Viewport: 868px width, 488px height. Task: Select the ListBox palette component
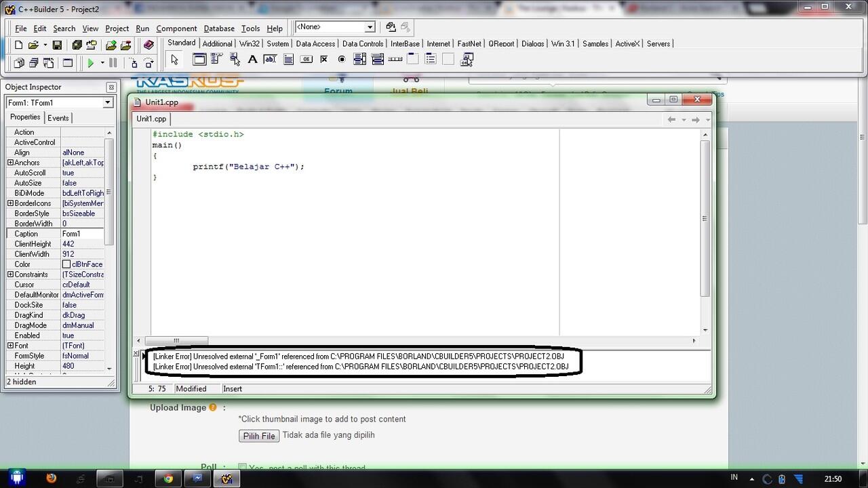tap(359, 60)
